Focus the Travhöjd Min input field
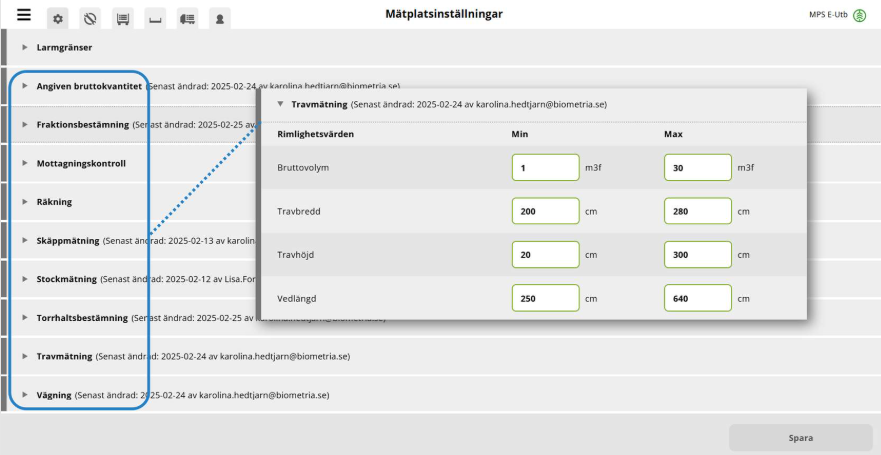Screen dimensions: 881x455 (x=545, y=255)
